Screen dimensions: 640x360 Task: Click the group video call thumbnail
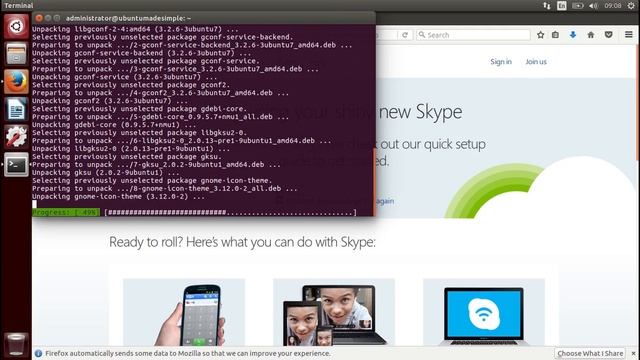tap(334, 312)
